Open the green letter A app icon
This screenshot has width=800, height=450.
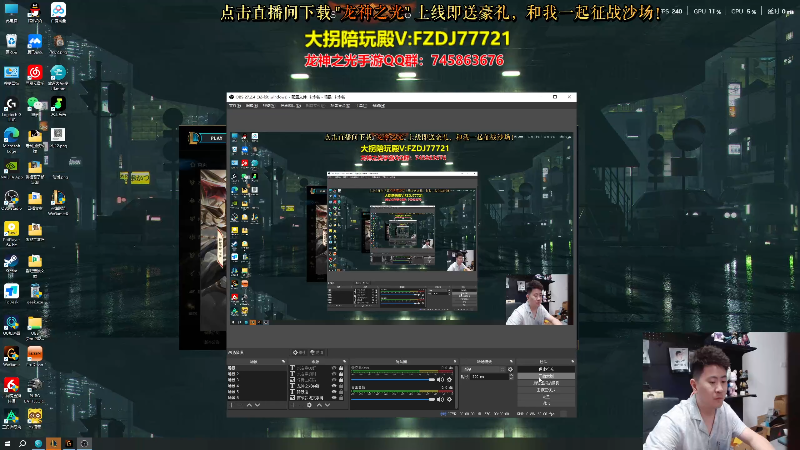tap(11, 418)
